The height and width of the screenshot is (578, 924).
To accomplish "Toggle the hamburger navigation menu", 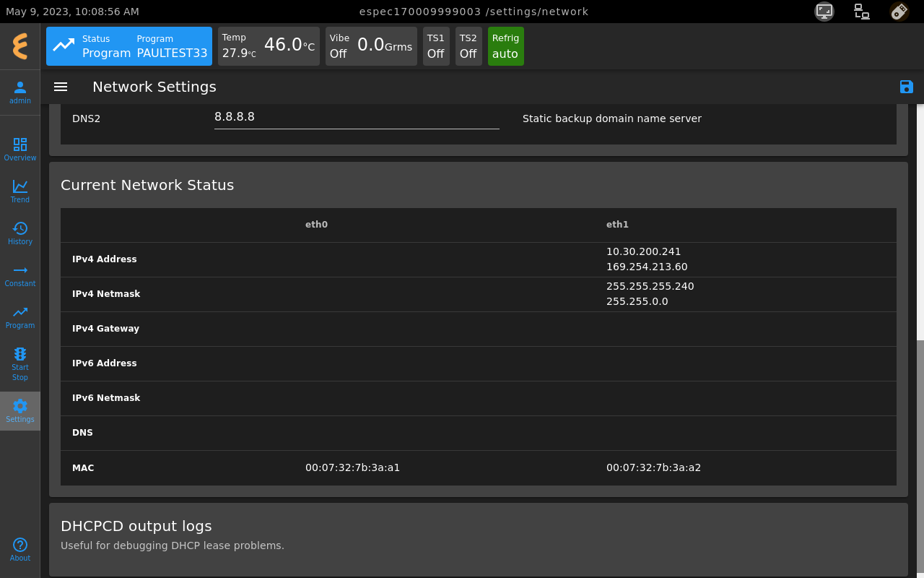I will (61, 87).
